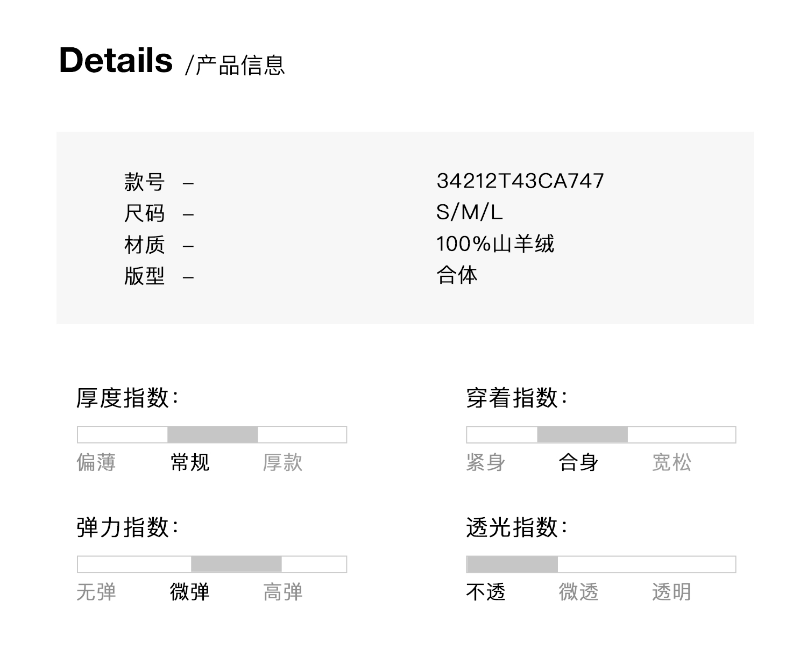Select the 微弹 elasticity label

pyautogui.click(x=189, y=592)
